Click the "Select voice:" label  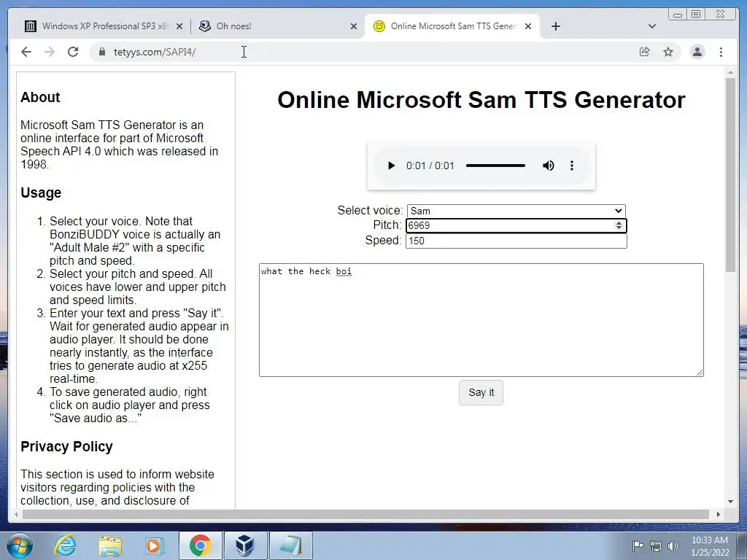pos(370,211)
